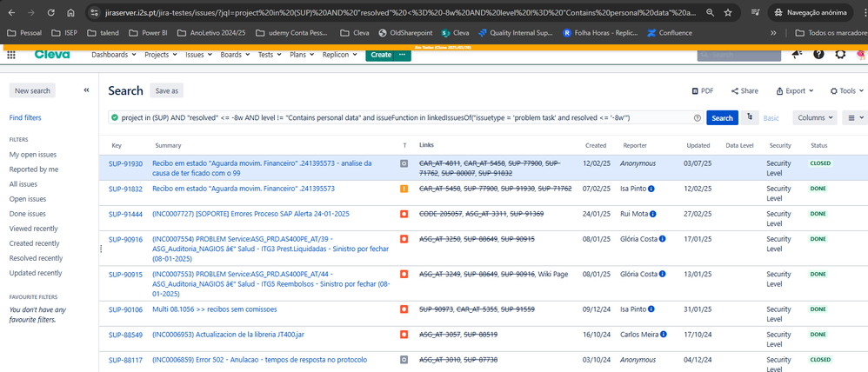Open the Replicon menu

pos(340,55)
